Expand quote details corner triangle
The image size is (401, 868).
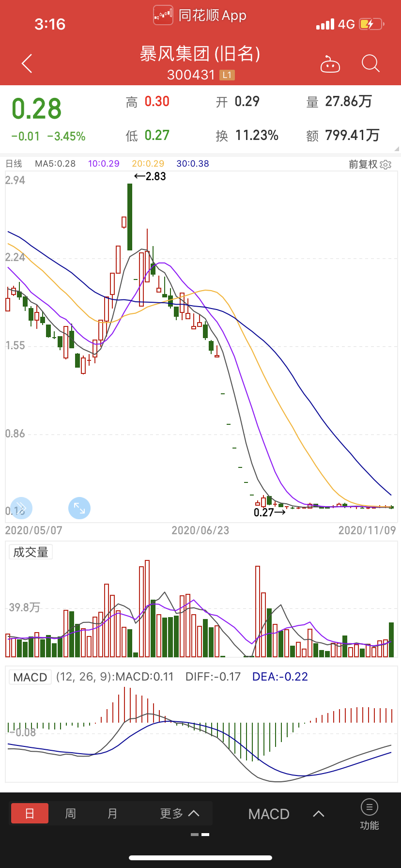[x=397, y=149]
